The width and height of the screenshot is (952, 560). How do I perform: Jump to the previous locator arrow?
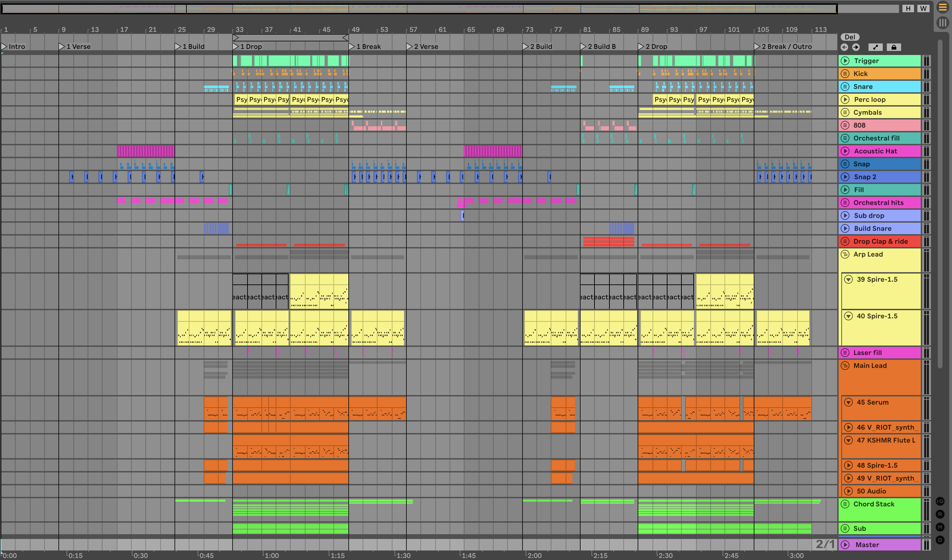(x=844, y=47)
